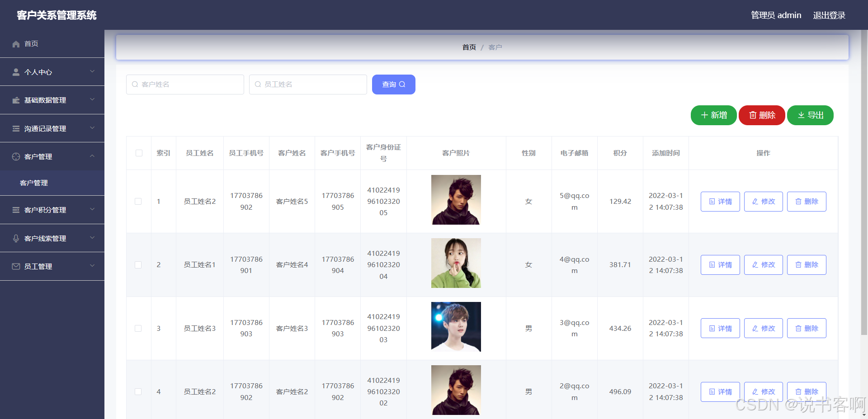Viewport: 868px width, 419px height.
Task: Click 详情 button for 客户姓名2
Action: [x=720, y=392]
